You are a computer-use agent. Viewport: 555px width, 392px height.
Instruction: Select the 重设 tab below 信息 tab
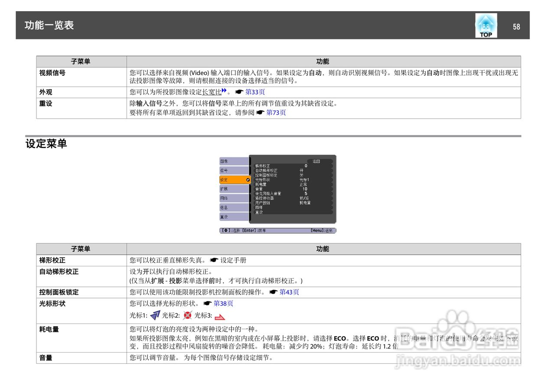[x=234, y=217]
